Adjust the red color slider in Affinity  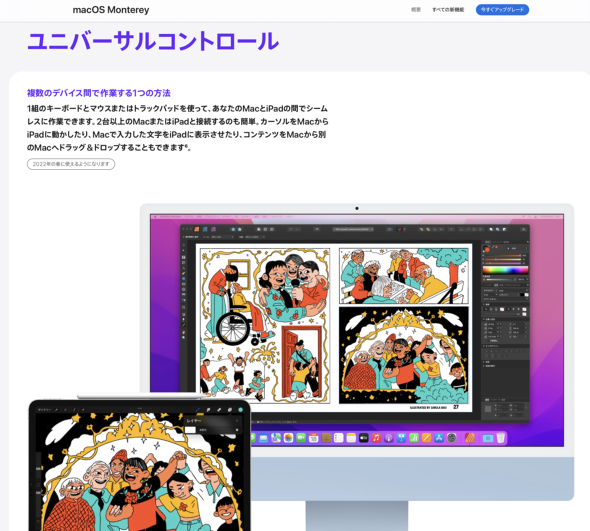click(503, 256)
